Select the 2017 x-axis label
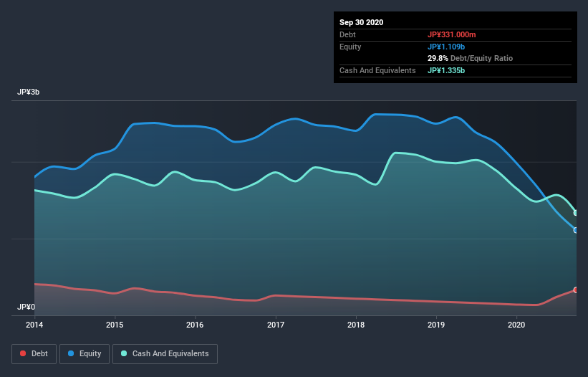Screen dimensions: 588x377 (x=276, y=325)
